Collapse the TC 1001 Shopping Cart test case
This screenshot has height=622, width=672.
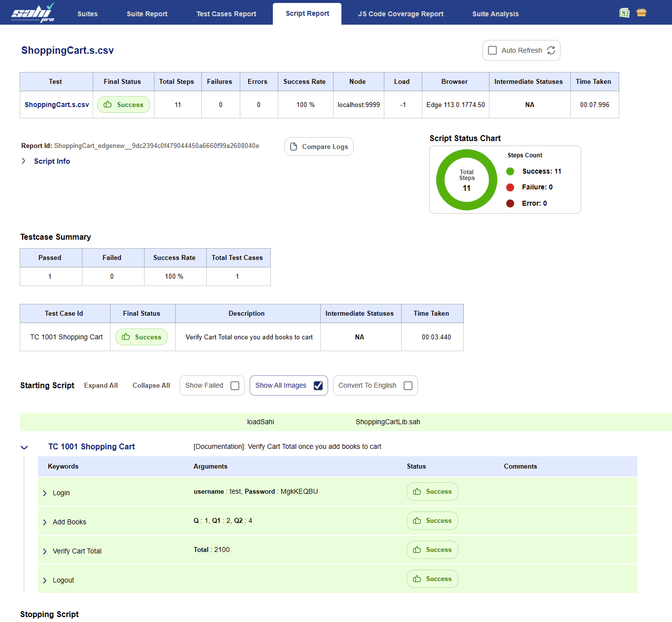click(x=24, y=447)
